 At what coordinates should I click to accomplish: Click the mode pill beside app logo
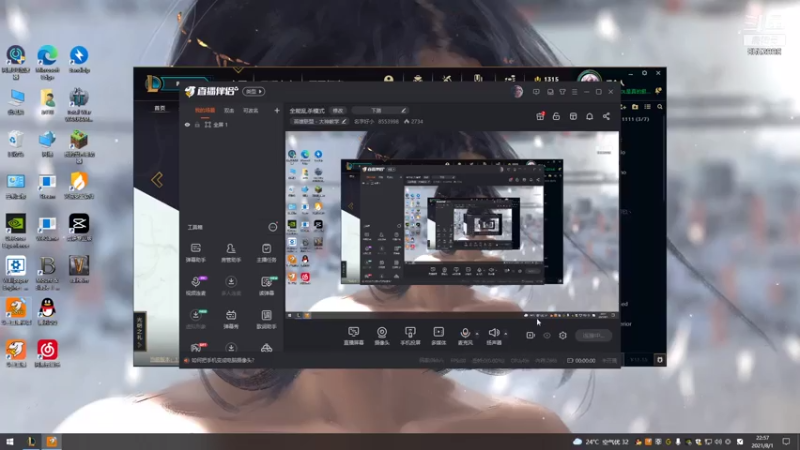(254, 91)
